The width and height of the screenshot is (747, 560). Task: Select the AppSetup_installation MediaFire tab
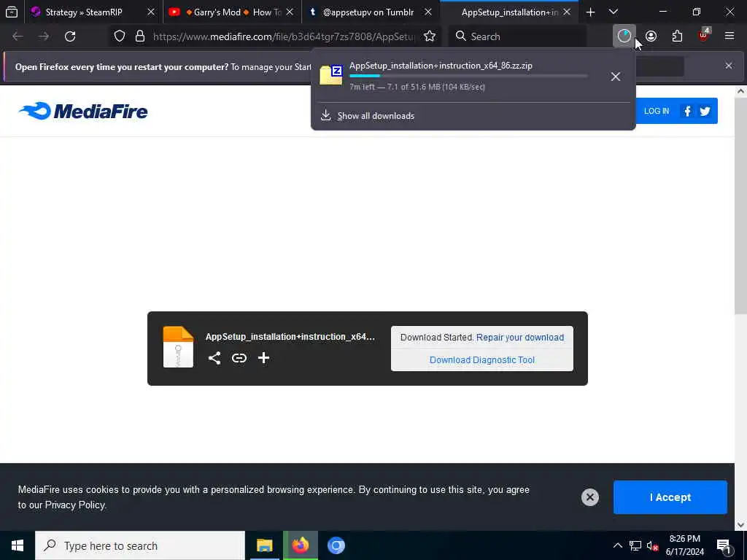click(x=508, y=12)
